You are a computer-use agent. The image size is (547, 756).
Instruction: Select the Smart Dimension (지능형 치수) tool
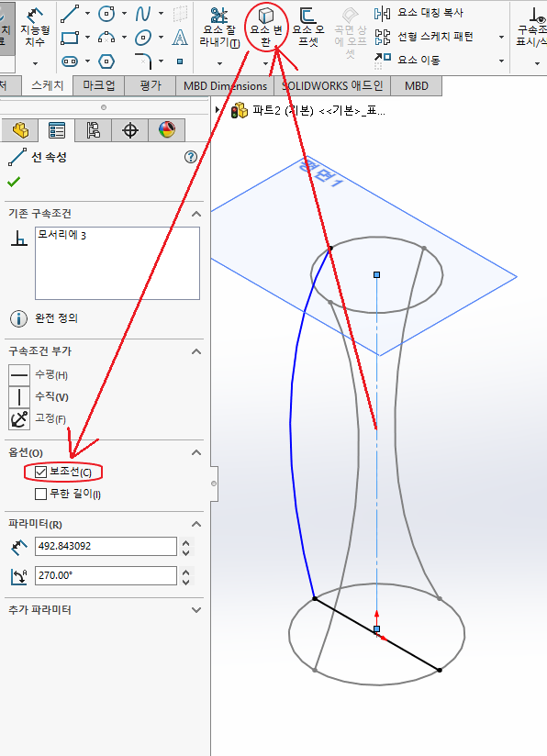click(35, 28)
